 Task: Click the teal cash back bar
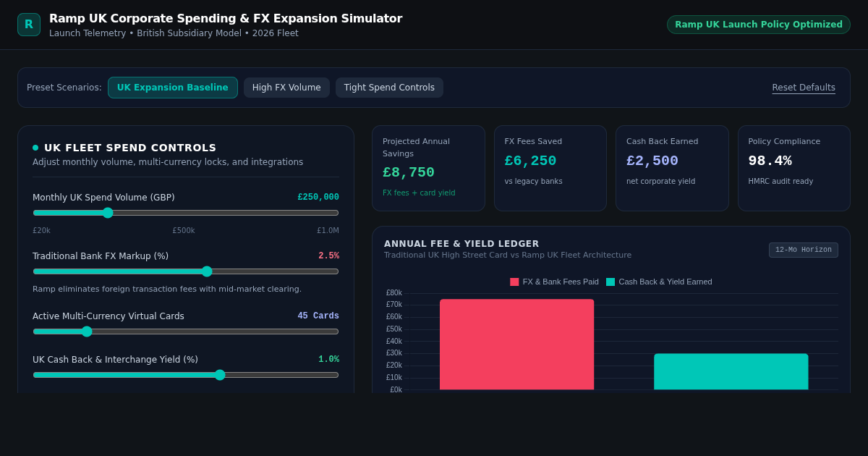tap(731, 372)
